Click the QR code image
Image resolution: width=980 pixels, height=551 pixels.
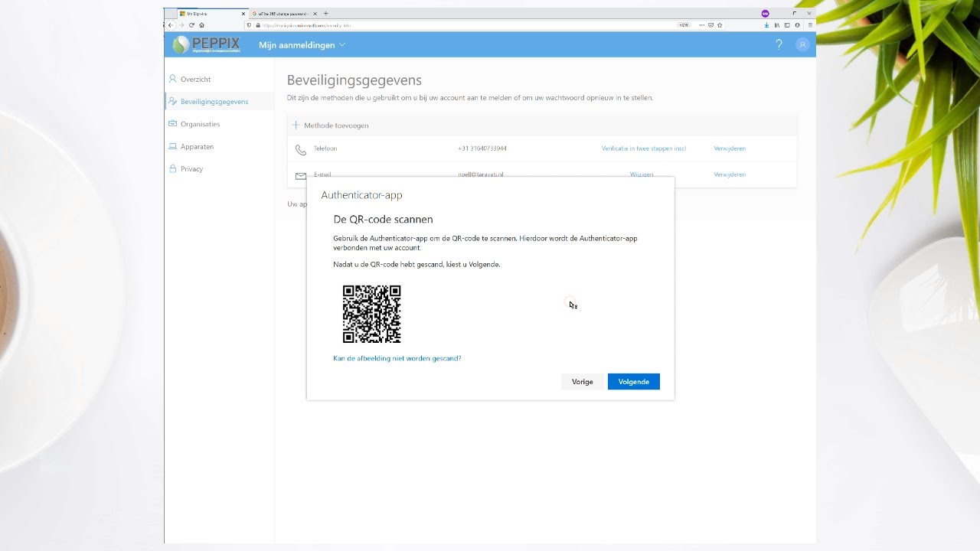click(x=372, y=314)
